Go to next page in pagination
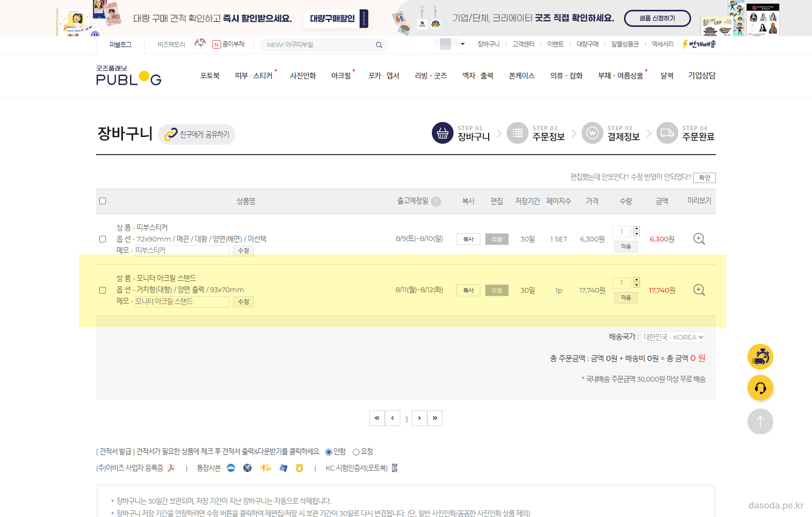This screenshot has width=812, height=517. point(419,418)
